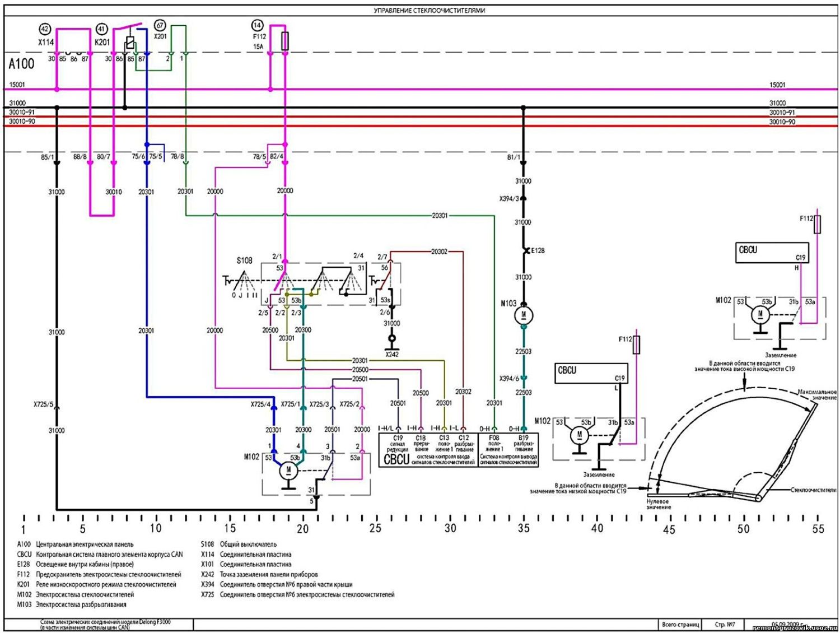840x633 pixels.
Task: Click the diagram title УПРАВЛЕНИЕ СТЕКЛООЧИСТИТЕЛЯМИ
Action: (x=430, y=11)
